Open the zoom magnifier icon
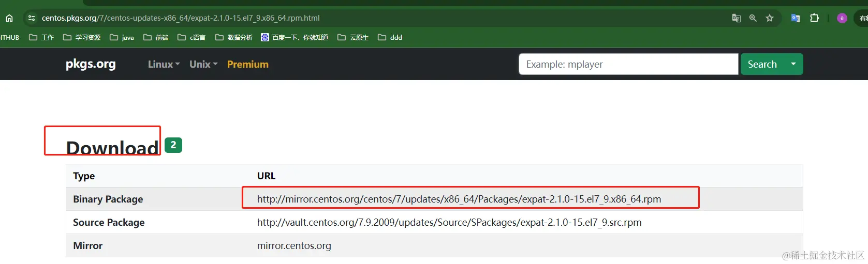Viewport: 868px width, 264px height. coord(753,18)
